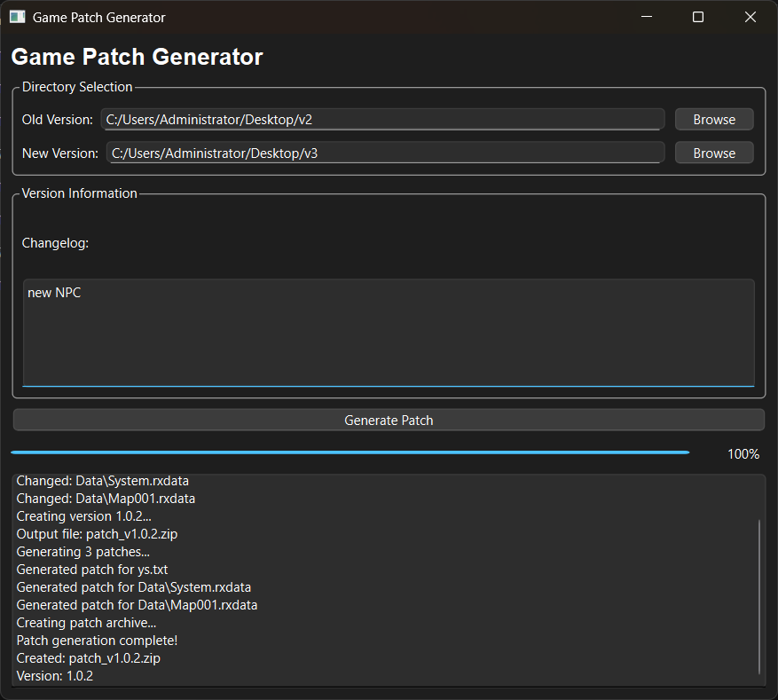Click the "Old Version:" label
Screen dimensions: 778x700
click(57, 120)
